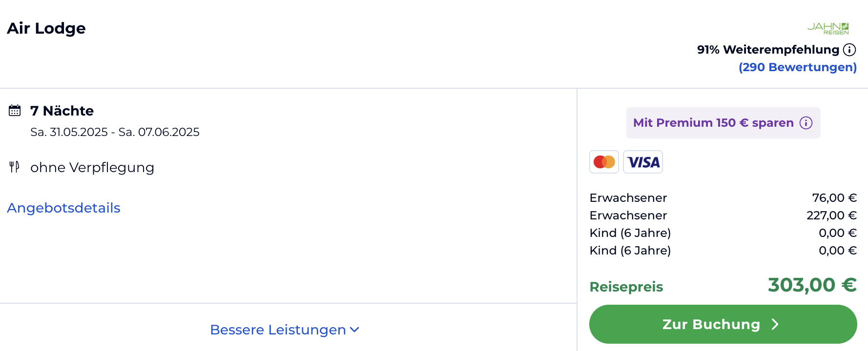Click the 91% Weiterempfehlung rating text

768,50
